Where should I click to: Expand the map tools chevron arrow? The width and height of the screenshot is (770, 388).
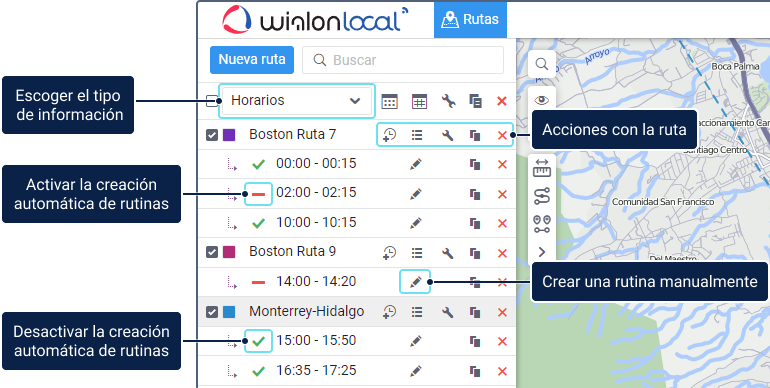tap(542, 252)
